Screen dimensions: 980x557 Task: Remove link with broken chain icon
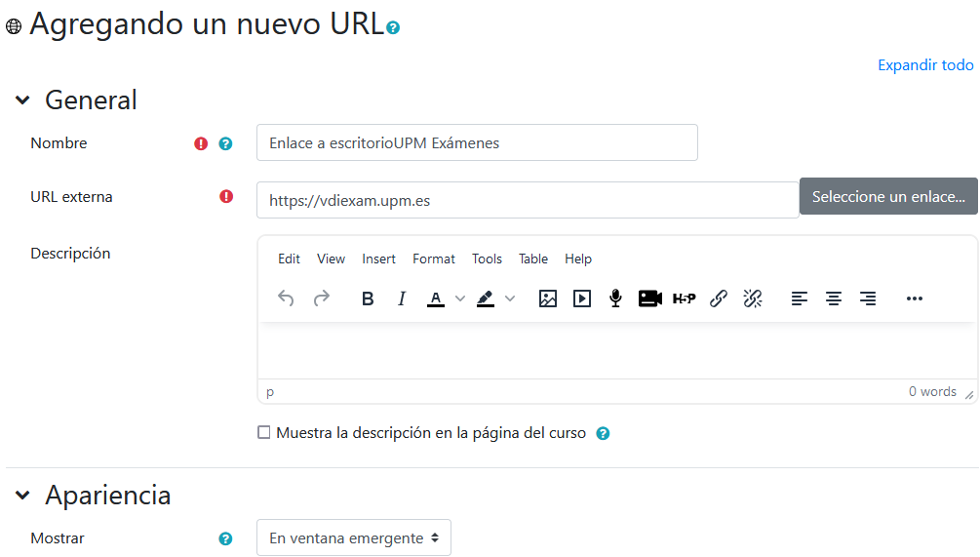coord(753,298)
